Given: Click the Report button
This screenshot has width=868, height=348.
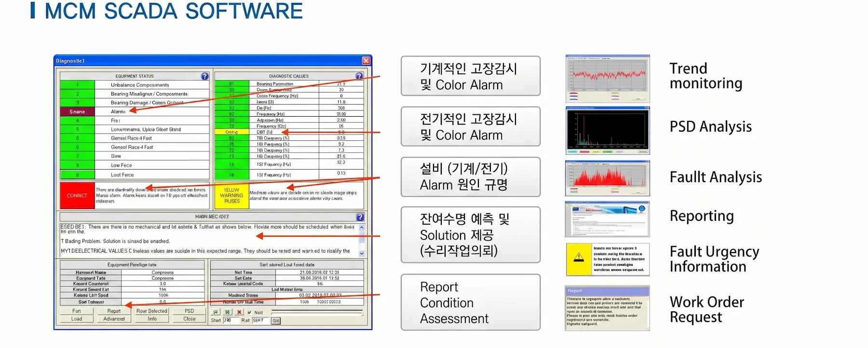Looking at the screenshot, I should (x=114, y=311).
